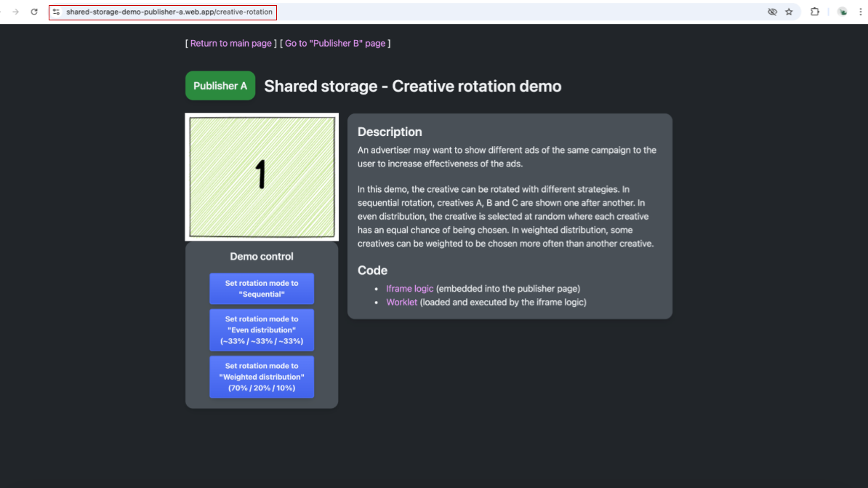Set rotation mode to "Sequential"
This screenshot has height=488, width=868.
point(262,289)
